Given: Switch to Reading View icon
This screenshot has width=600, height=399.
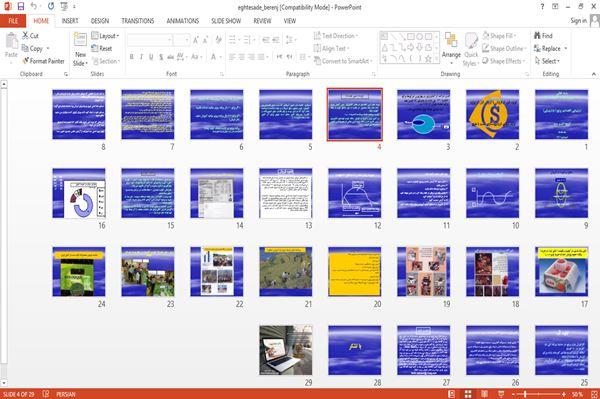Looking at the screenshot, I should [x=484, y=394].
